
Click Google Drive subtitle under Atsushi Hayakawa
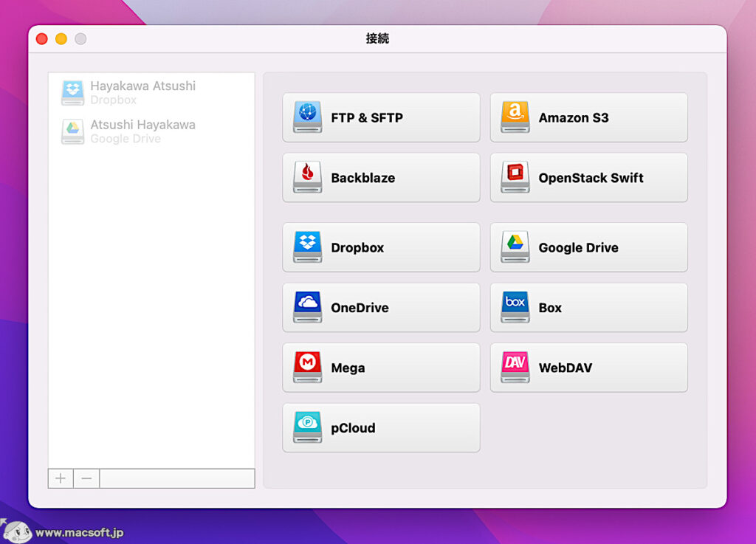(x=126, y=139)
